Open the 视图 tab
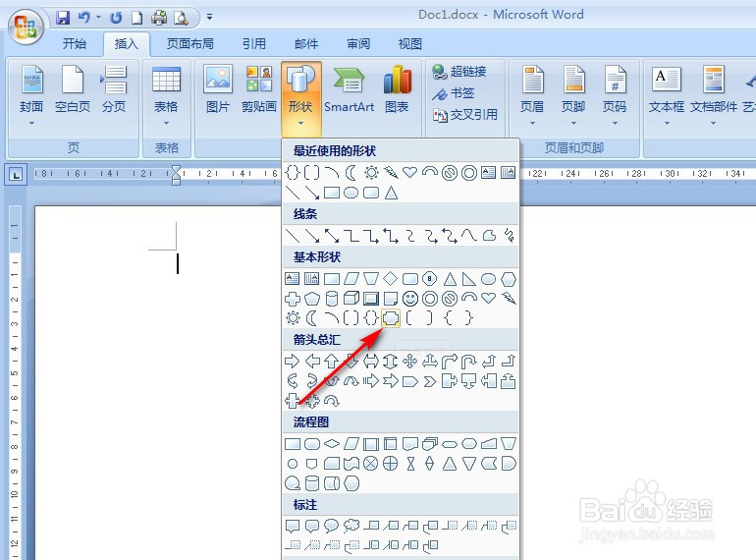This screenshot has width=756, height=560. click(410, 44)
